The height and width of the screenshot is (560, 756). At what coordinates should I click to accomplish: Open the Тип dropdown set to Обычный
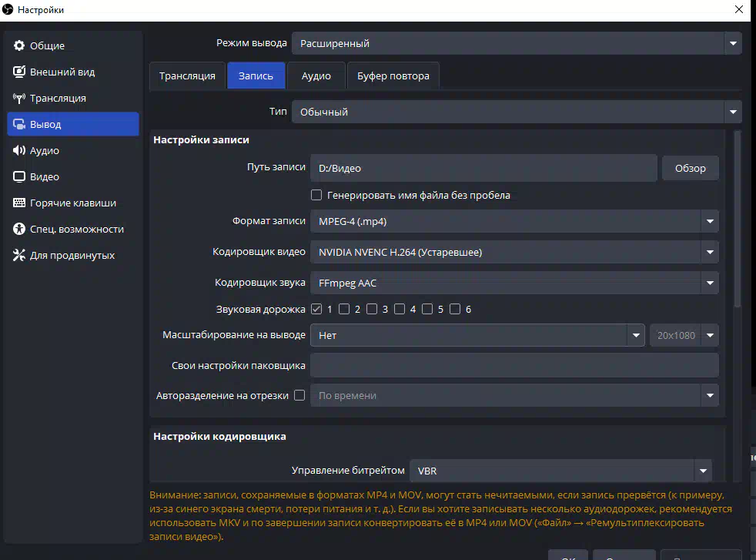pos(517,112)
